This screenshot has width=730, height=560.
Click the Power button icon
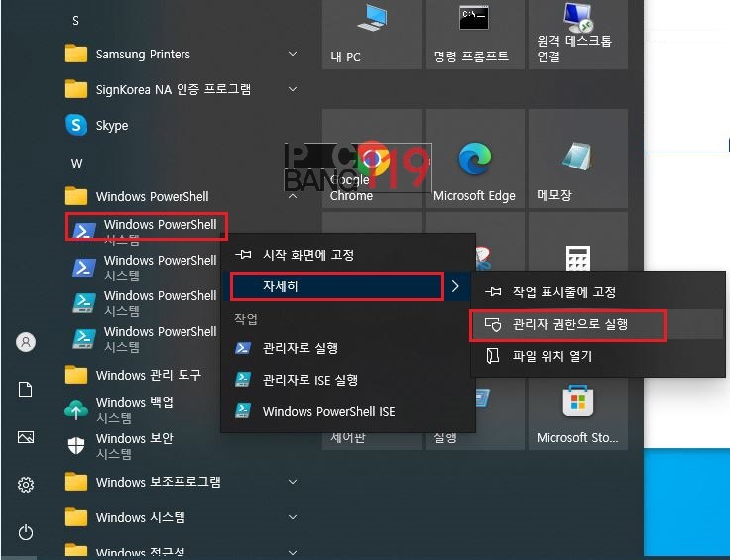pyautogui.click(x=26, y=532)
